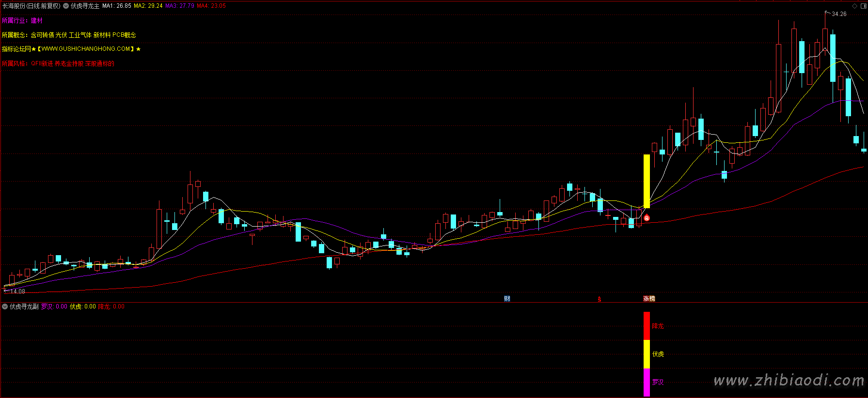Click the 伏虎寻龙主 indicator name
The height and width of the screenshot is (398, 868).
click(85, 6)
